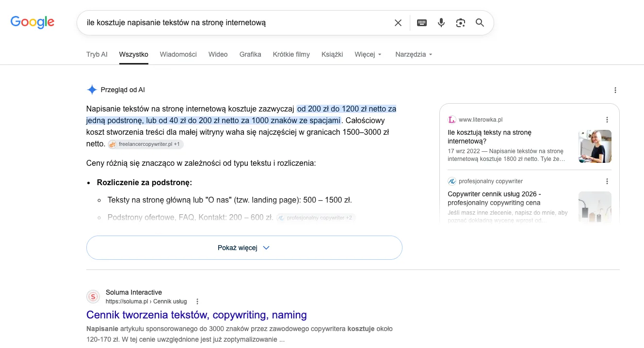
Task: Click the literowka.pl article thumbnail photo
Action: click(x=595, y=146)
